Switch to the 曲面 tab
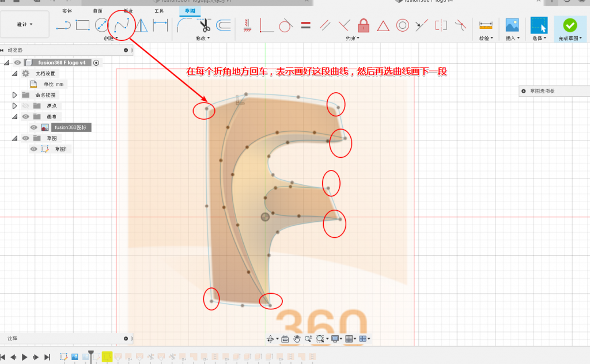Image resolution: width=590 pixels, height=364 pixels. click(x=97, y=11)
